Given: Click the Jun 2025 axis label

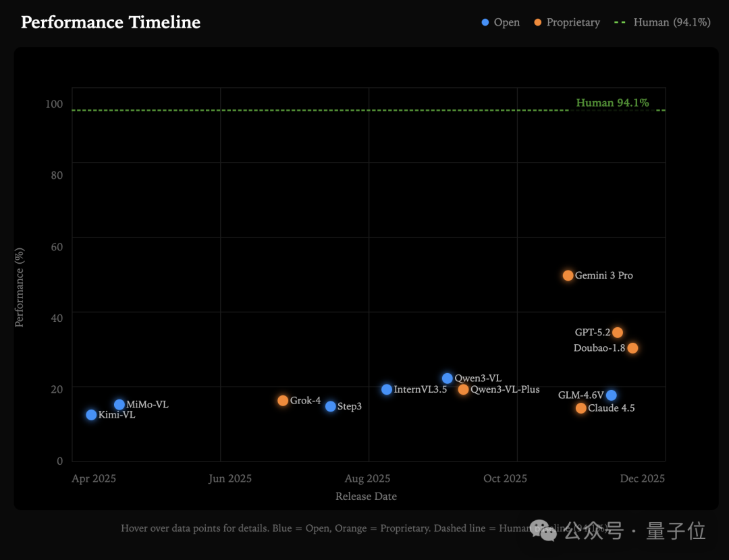Looking at the screenshot, I should point(230,478).
